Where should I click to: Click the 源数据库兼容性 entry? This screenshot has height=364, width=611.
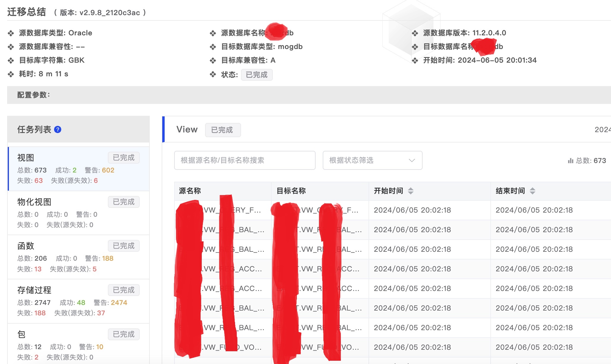click(52, 47)
